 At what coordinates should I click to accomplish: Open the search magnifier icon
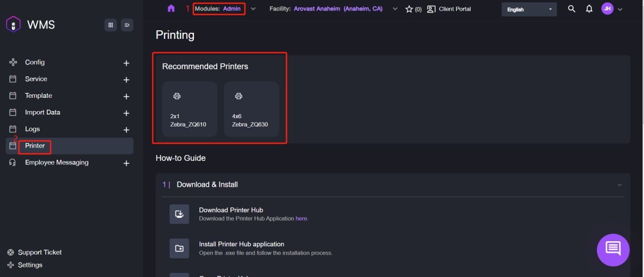coord(572,9)
